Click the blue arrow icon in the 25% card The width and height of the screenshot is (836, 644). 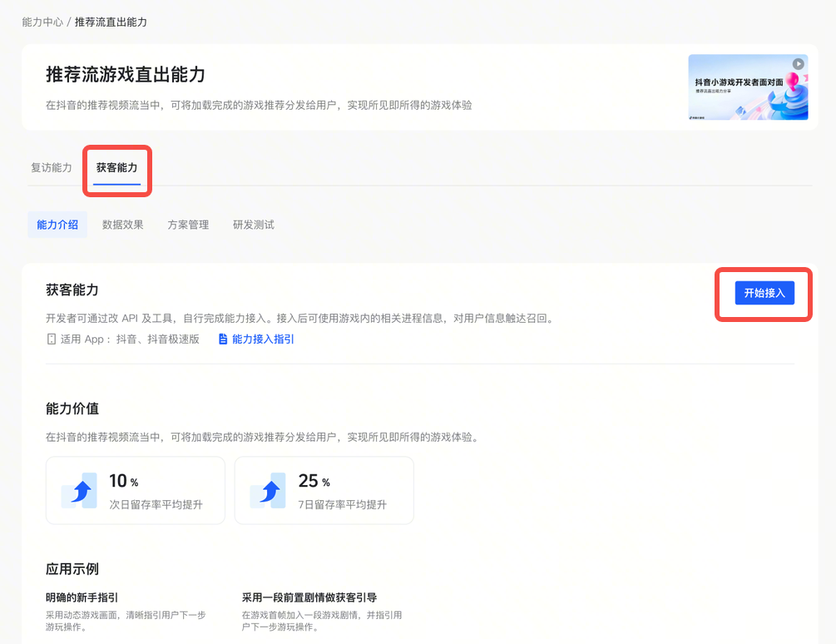click(x=269, y=491)
